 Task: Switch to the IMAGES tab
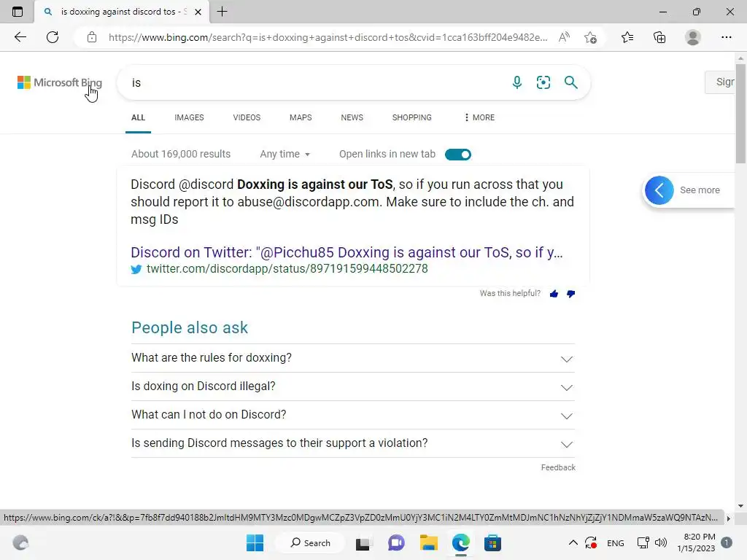click(x=189, y=117)
